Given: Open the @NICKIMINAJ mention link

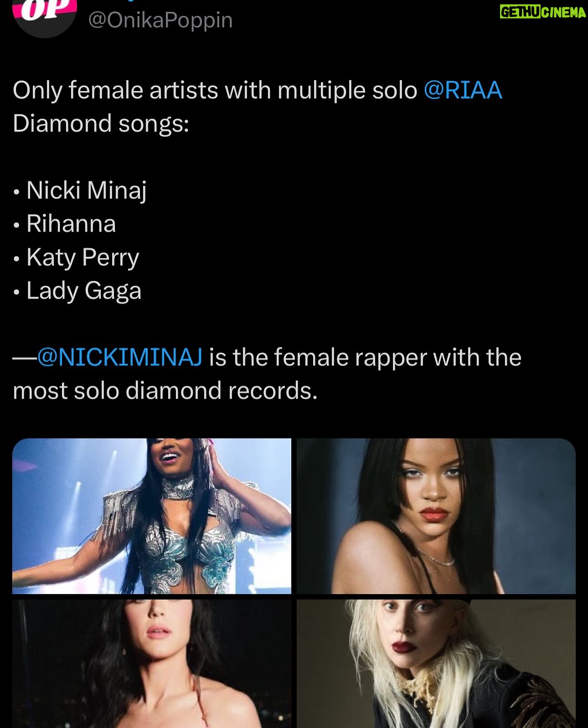Looking at the screenshot, I should [x=120, y=357].
